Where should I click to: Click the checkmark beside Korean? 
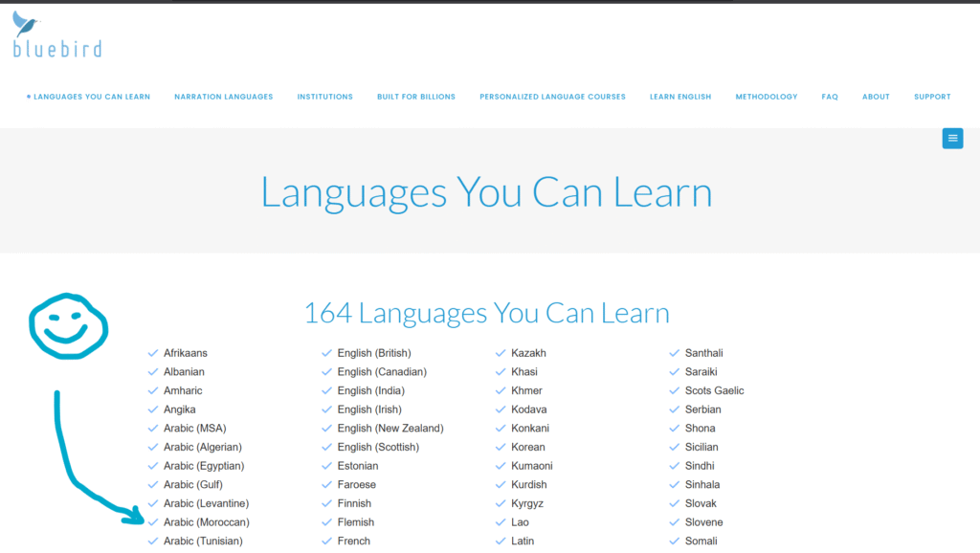pos(501,447)
